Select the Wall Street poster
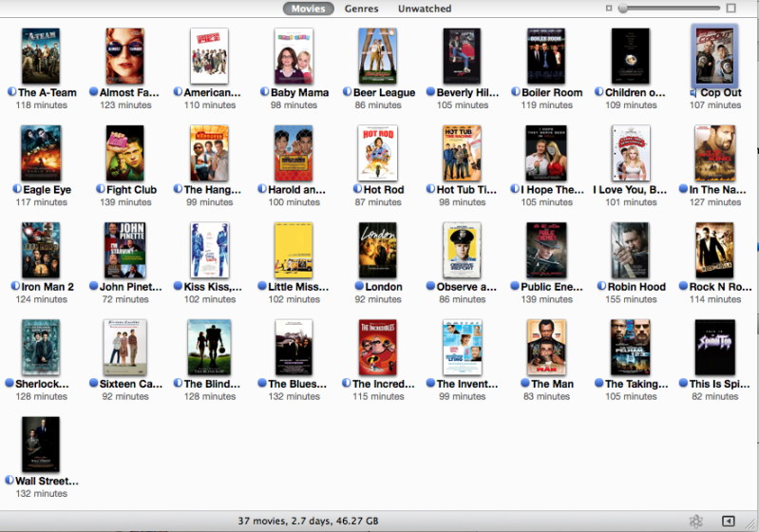Viewport: 759px width, 532px height. [41, 445]
